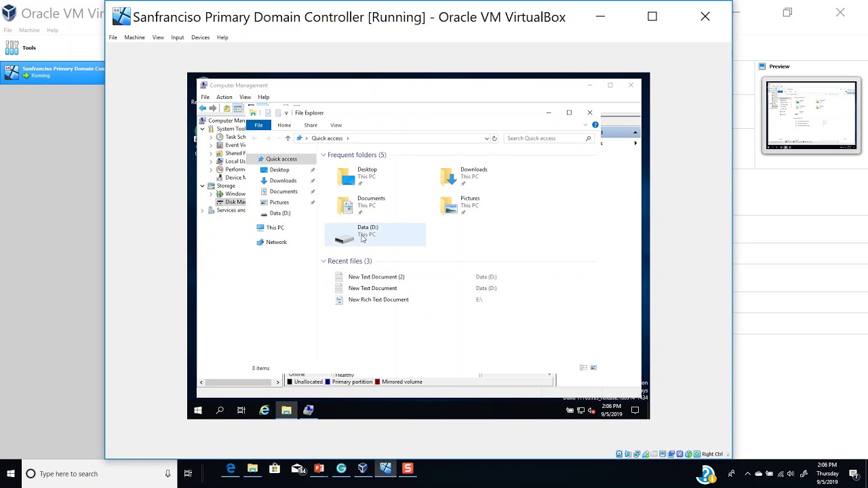Select This PC in the navigation pane
The height and width of the screenshot is (488, 868).
(x=275, y=228)
